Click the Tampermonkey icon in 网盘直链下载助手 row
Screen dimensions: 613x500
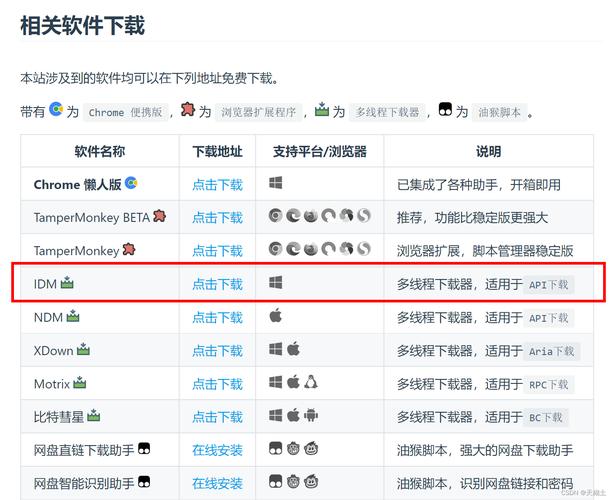point(276,448)
